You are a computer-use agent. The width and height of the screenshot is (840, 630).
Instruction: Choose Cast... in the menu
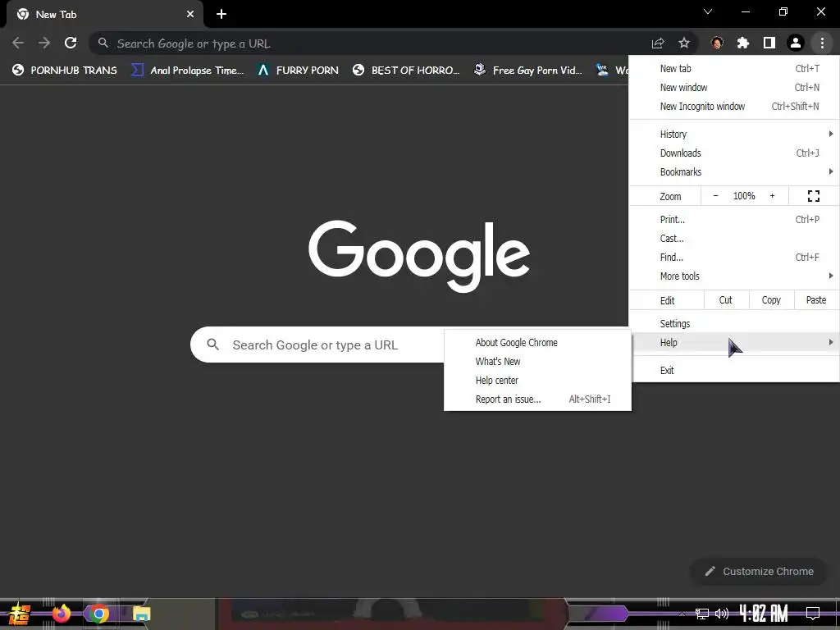point(734,239)
